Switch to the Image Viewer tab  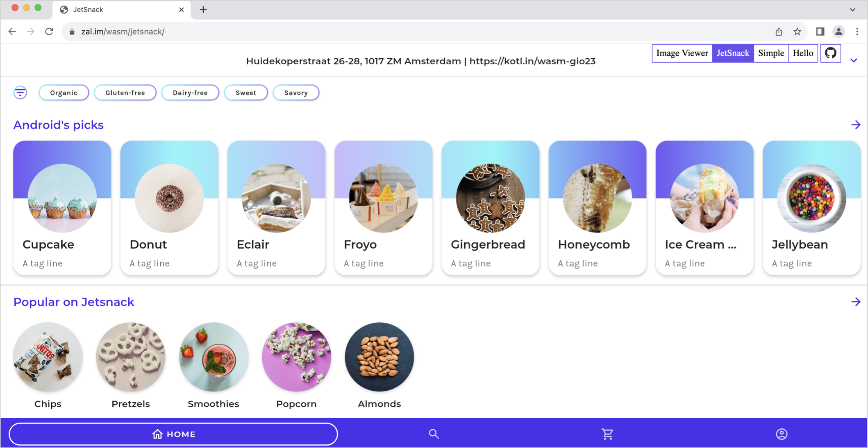pyautogui.click(x=682, y=53)
